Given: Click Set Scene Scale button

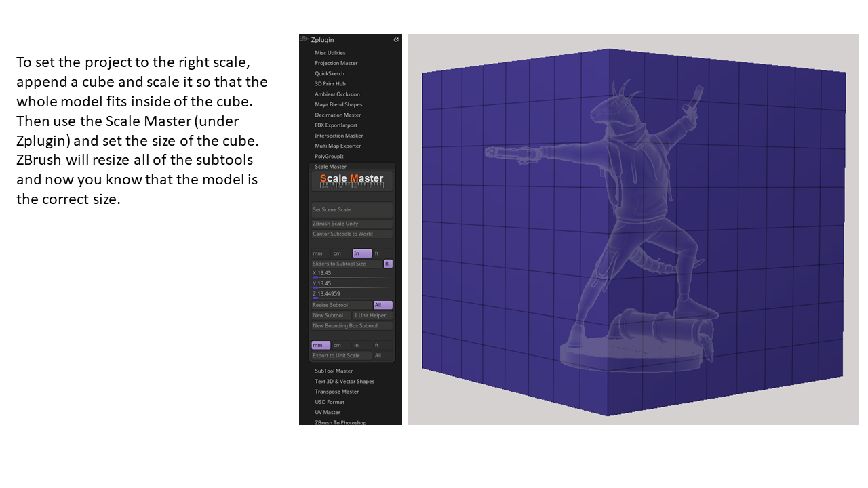Looking at the screenshot, I should coord(352,210).
